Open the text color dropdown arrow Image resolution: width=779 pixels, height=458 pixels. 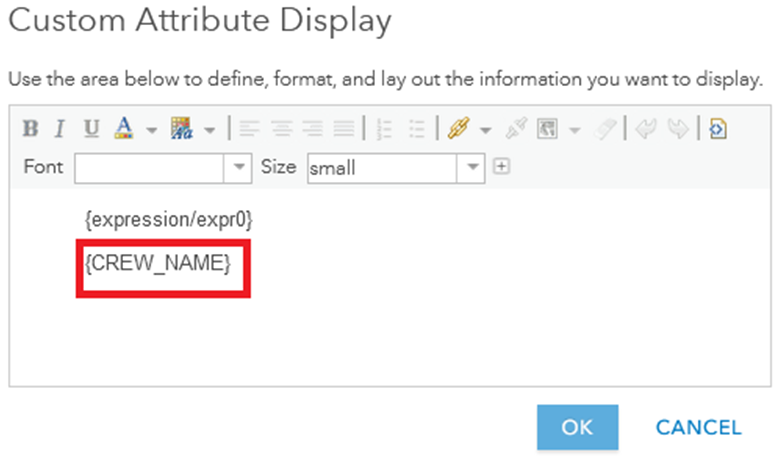click(152, 130)
